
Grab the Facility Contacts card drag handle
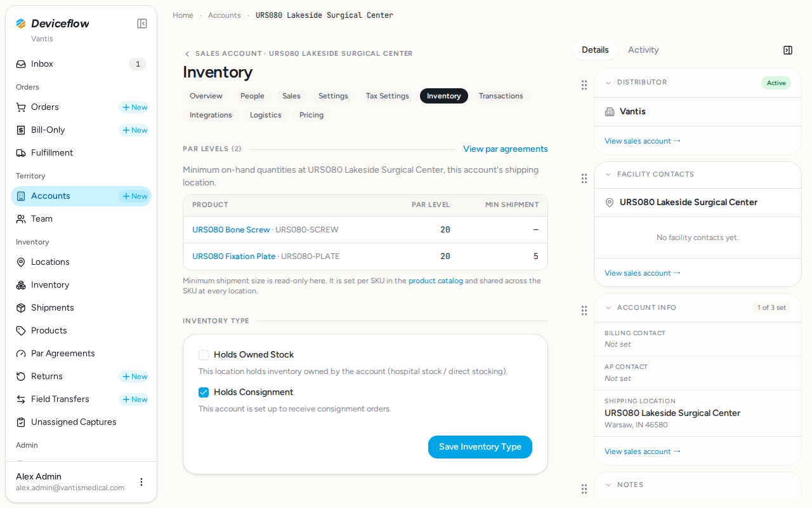584,178
